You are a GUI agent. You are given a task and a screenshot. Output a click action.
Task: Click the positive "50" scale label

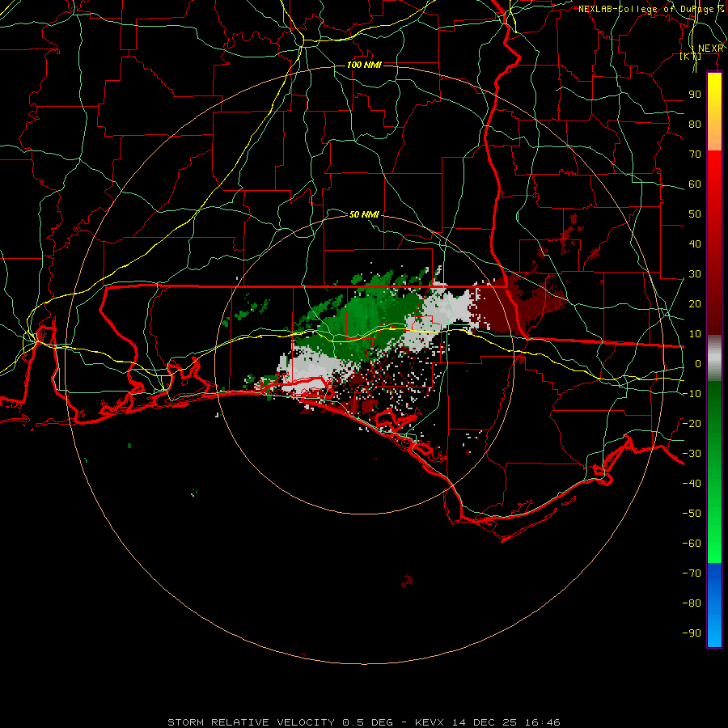(695, 214)
